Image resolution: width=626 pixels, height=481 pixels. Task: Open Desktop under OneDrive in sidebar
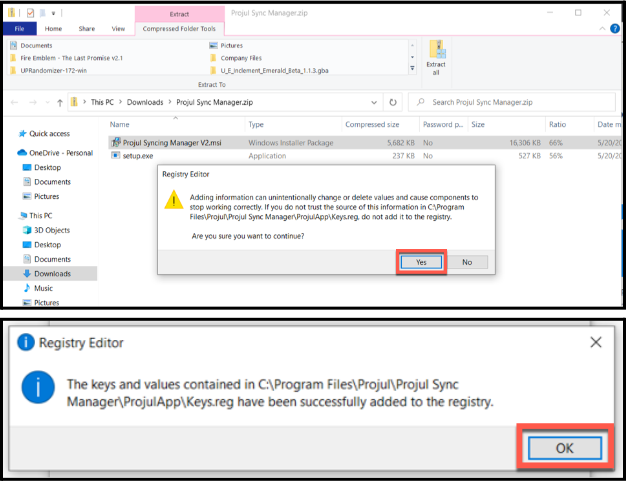pyautogui.click(x=48, y=167)
